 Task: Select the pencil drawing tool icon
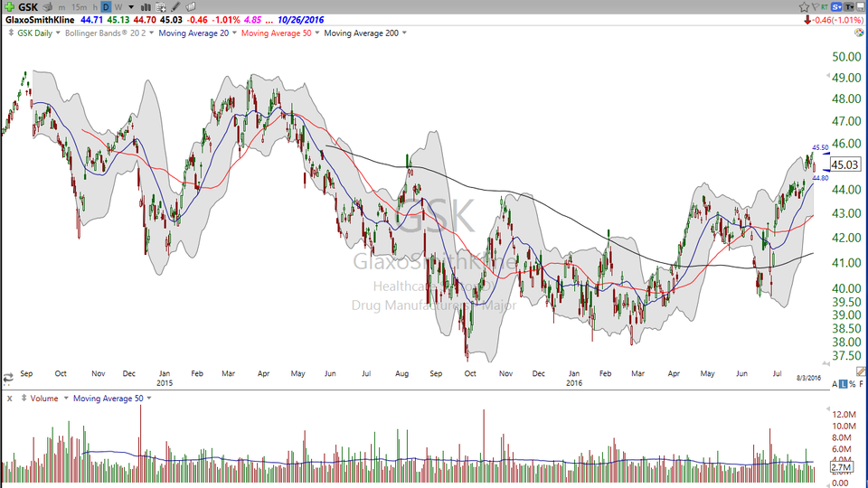point(175,7)
